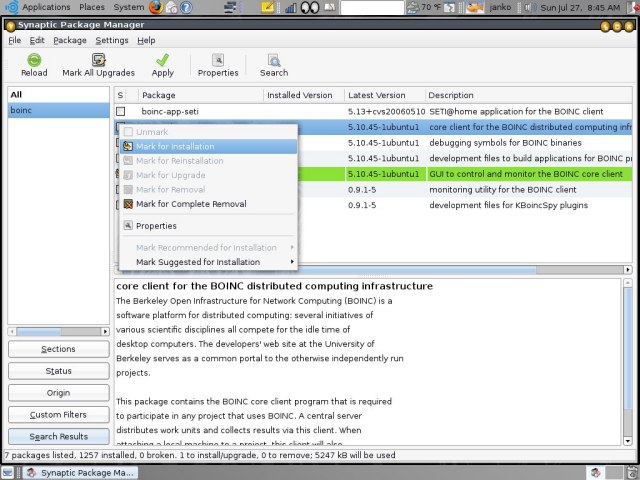Click the top panel text input field
Image resolution: width=640 pixels, height=480 pixels.
pos(372,8)
